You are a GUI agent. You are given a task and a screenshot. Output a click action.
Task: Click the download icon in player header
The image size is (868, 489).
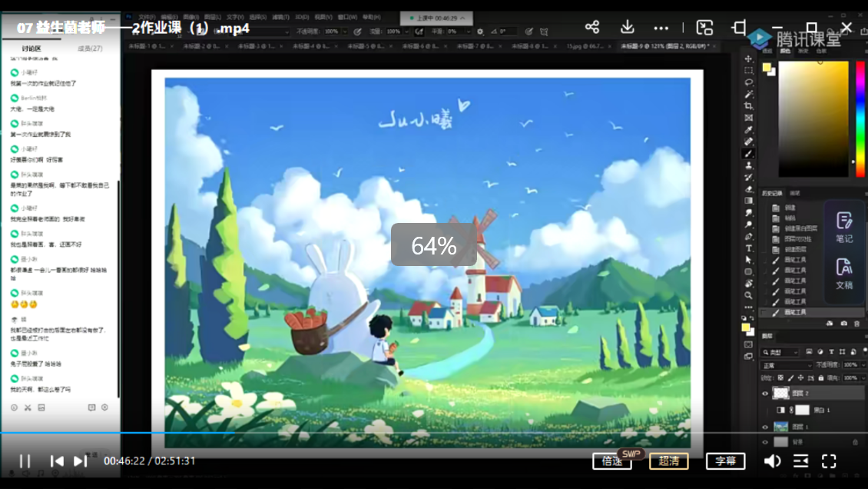click(628, 27)
